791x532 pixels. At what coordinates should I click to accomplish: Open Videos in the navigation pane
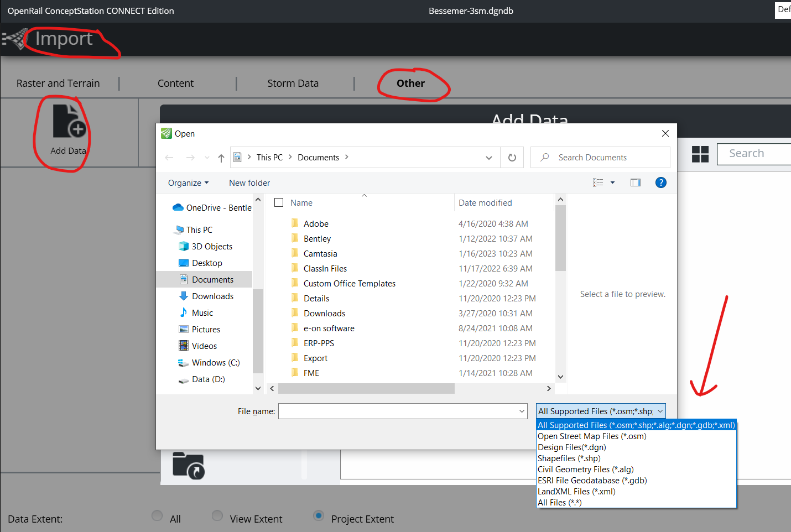(x=197, y=346)
